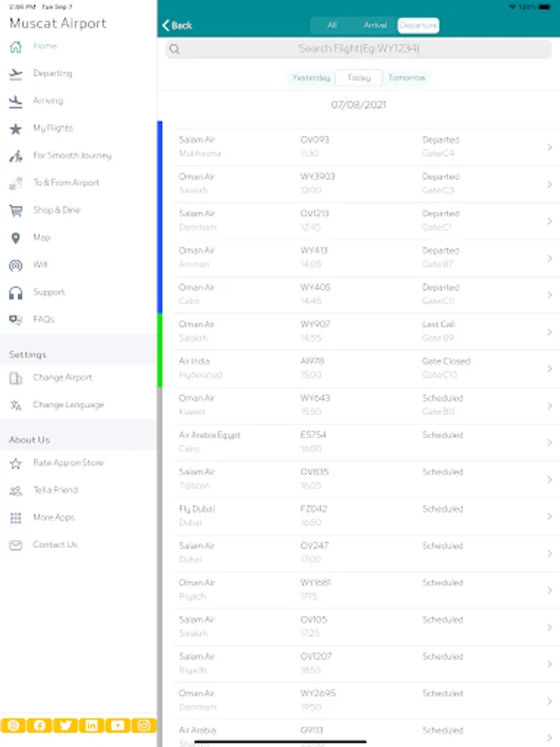The height and width of the screenshot is (747, 560).
Task: Expand Oman Air WY405 row chevron
Action: pos(549,295)
